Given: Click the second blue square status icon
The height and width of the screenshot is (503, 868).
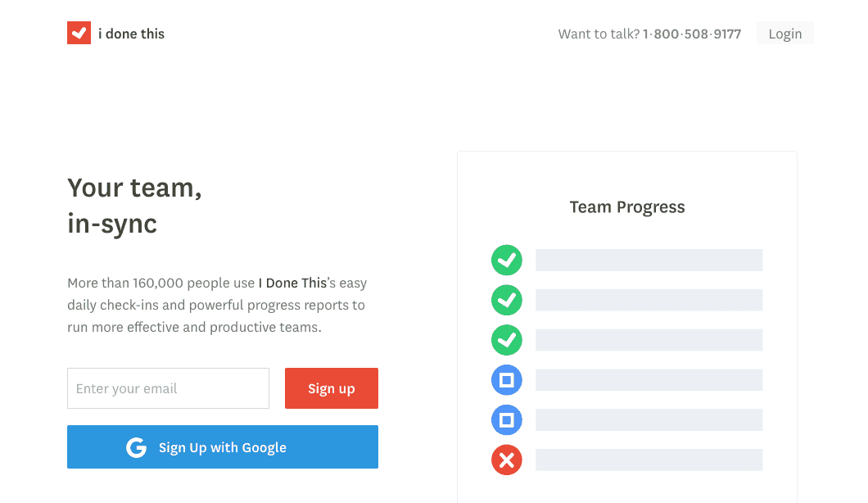Looking at the screenshot, I should click(x=507, y=420).
